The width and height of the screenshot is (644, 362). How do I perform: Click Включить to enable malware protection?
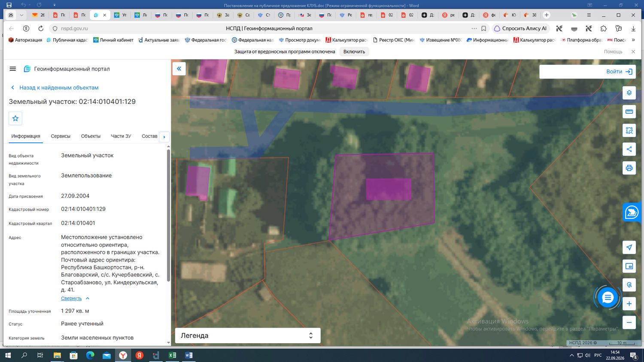coord(354,51)
